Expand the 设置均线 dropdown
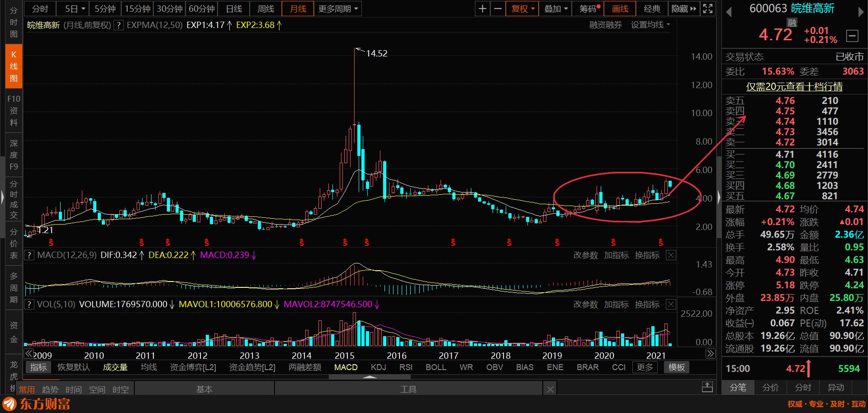This screenshot has height=413, width=868. point(650,25)
